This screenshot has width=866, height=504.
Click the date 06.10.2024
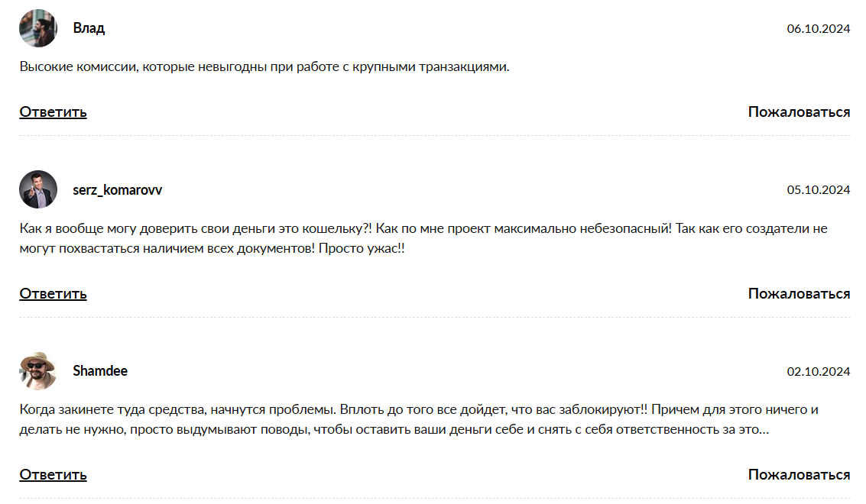pyautogui.click(x=819, y=29)
